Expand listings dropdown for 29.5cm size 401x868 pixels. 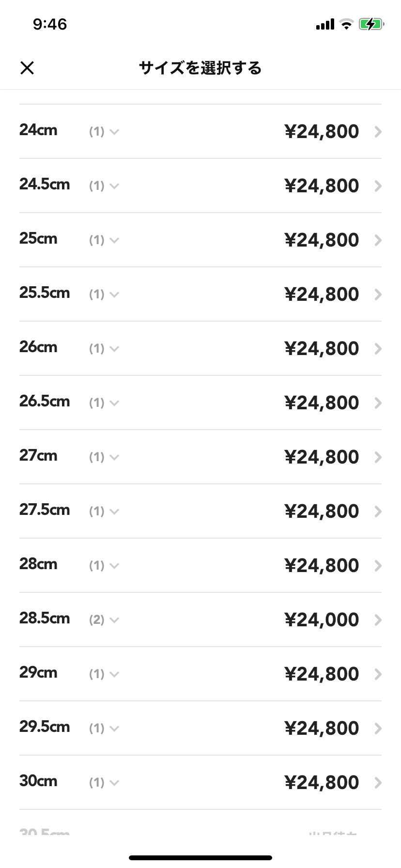[104, 728]
